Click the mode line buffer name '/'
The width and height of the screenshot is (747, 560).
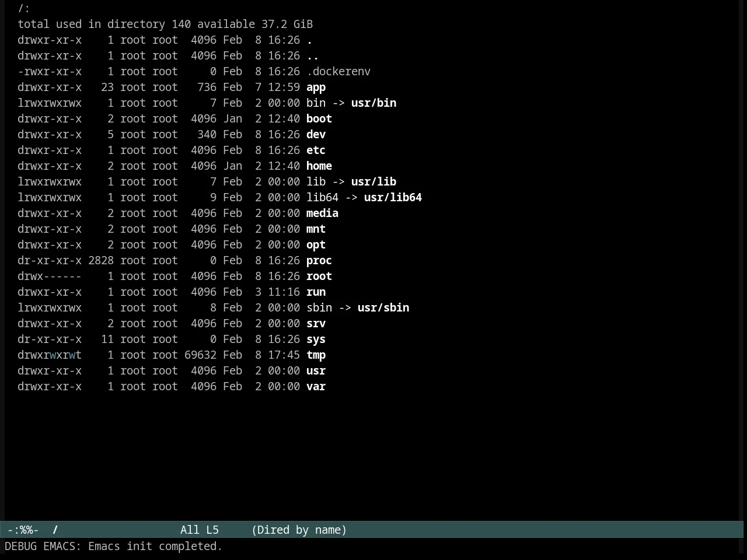(x=55, y=530)
